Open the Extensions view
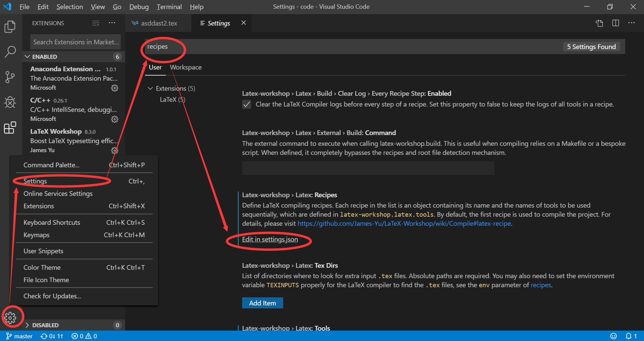The image size is (644, 341). coord(10,128)
